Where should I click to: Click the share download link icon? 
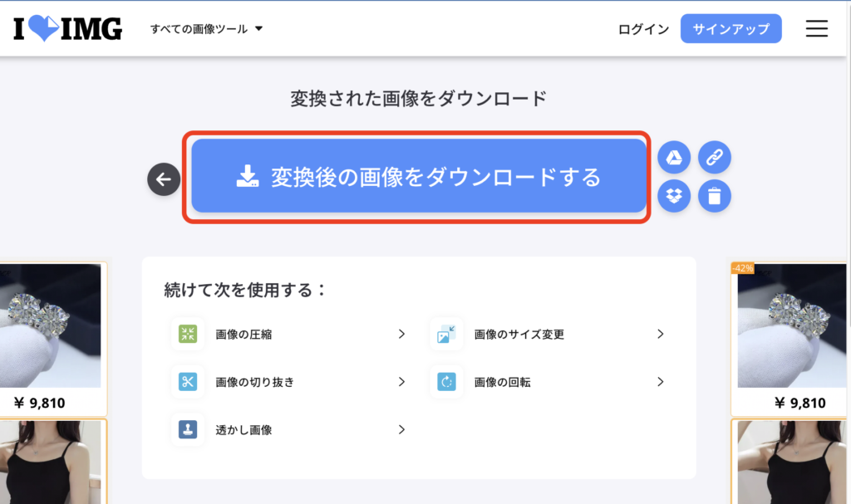point(714,157)
